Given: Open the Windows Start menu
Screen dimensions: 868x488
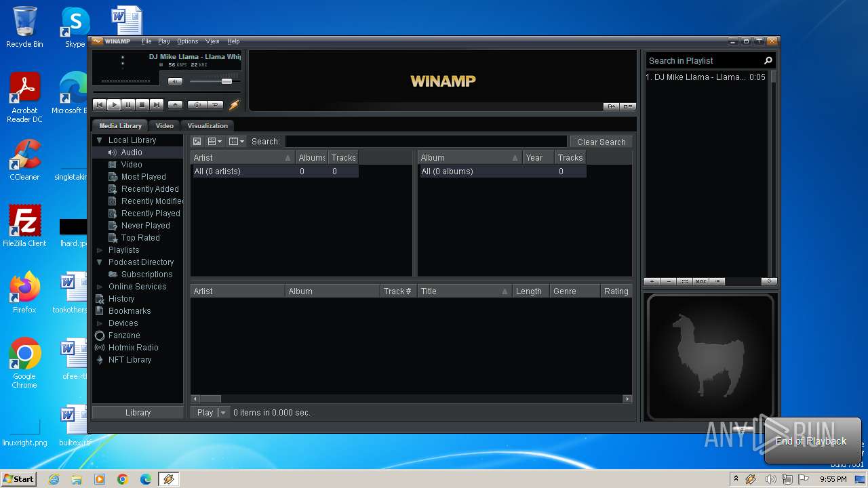Looking at the screenshot, I should 18,479.
